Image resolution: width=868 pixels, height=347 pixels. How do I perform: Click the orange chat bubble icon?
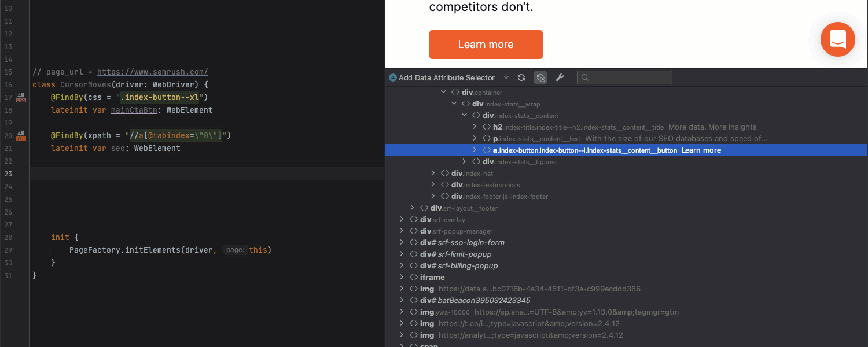coord(837,39)
